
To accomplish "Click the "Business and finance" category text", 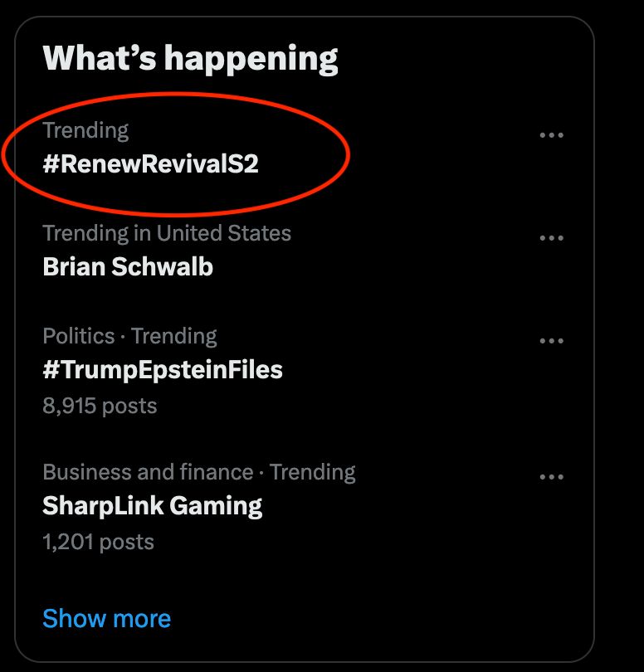I will (x=148, y=472).
